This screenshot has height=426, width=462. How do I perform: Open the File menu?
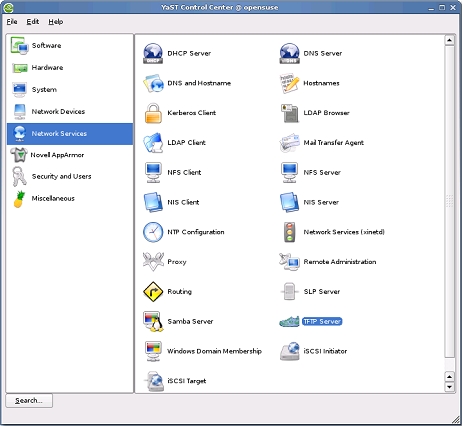coord(12,22)
